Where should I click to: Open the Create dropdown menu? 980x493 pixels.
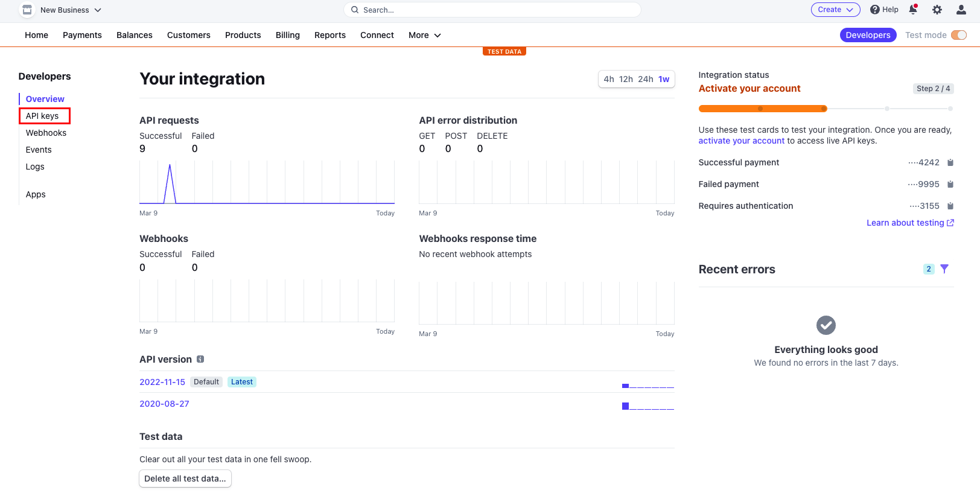[835, 10]
